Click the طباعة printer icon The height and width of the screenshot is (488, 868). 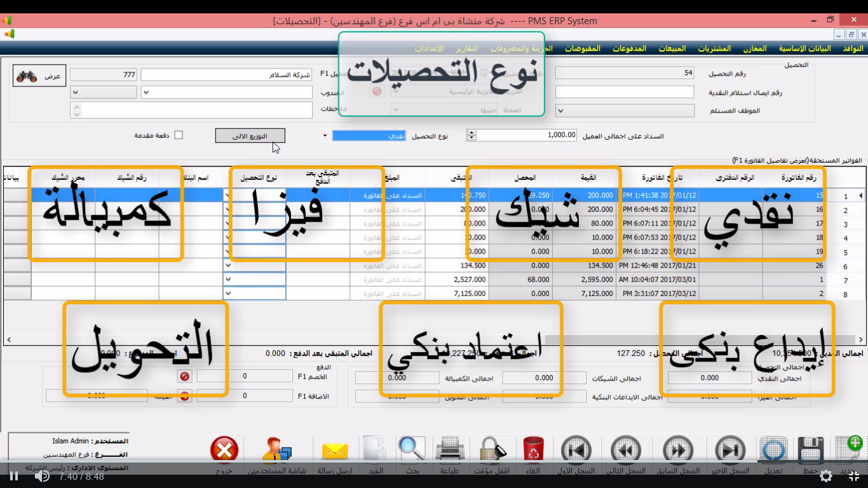point(451,451)
